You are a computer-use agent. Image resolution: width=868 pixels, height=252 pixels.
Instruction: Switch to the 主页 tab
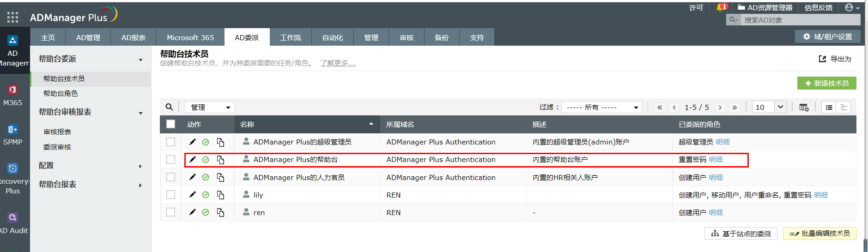tap(48, 37)
